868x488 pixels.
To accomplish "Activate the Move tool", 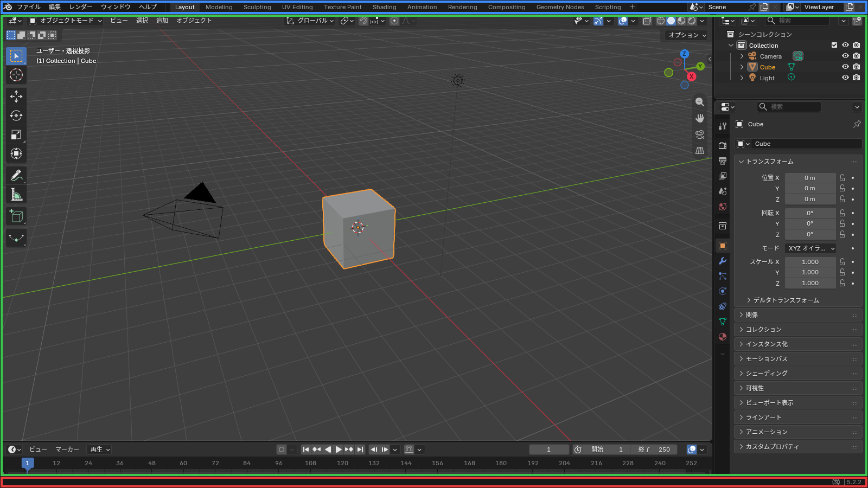I will (16, 97).
